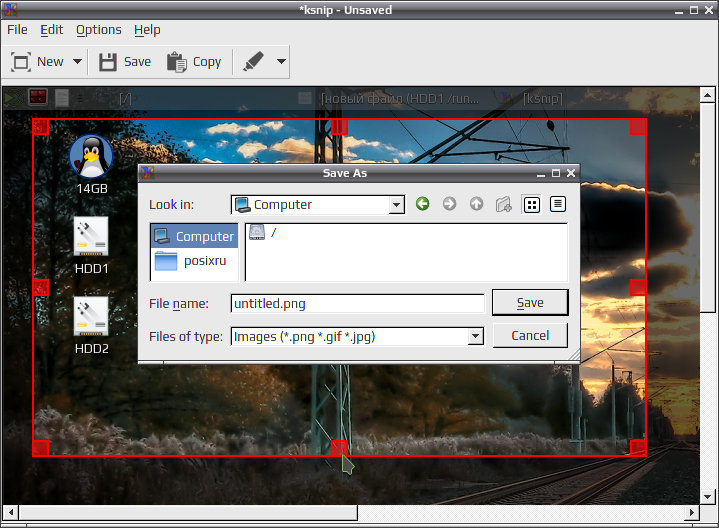Click the vertical scrollbar up arrow

708,95
